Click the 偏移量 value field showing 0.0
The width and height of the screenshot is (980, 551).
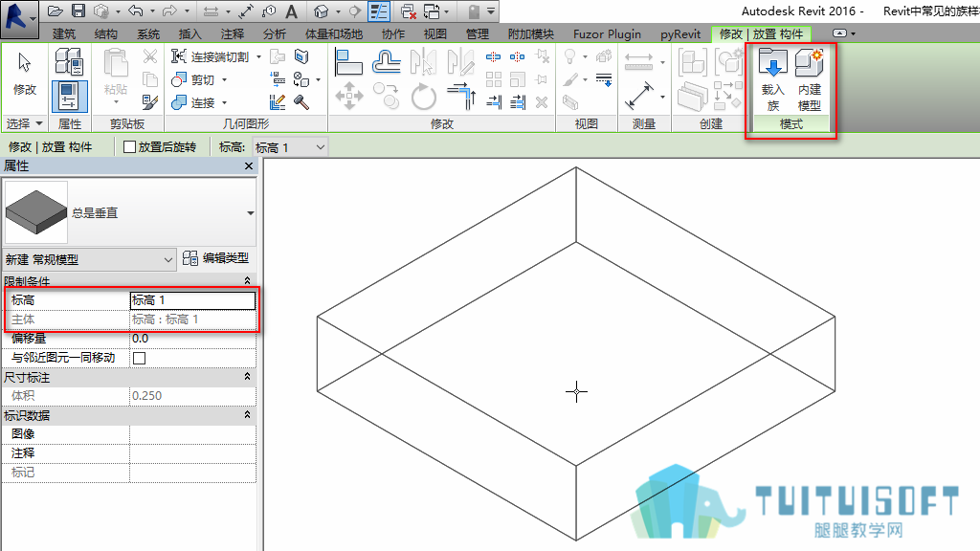[x=192, y=339]
